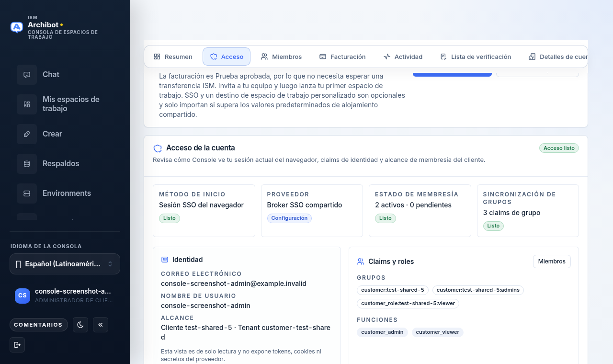Open Chat in the sidebar
This screenshot has width=613, height=364.
(x=65, y=75)
